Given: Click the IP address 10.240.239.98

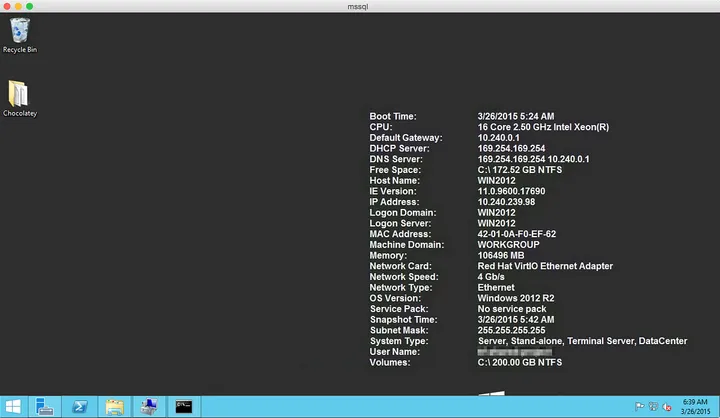Looking at the screenshot, I should 506,202.
